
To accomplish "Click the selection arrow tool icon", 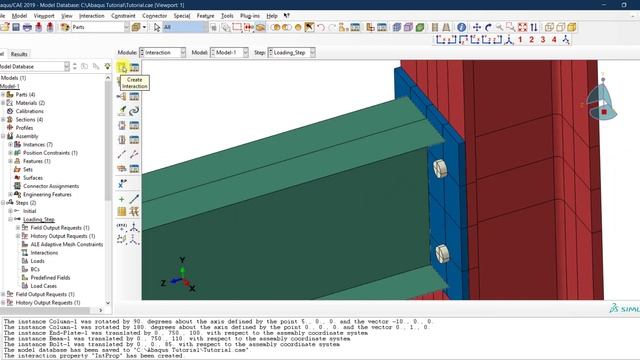I will [x=157, y=27].
